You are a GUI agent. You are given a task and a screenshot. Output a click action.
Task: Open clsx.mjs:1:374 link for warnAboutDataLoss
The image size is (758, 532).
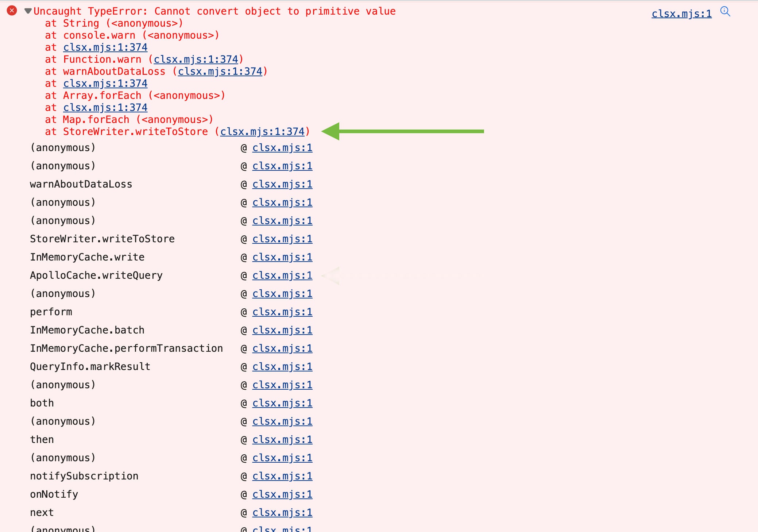tap(220, 72)
